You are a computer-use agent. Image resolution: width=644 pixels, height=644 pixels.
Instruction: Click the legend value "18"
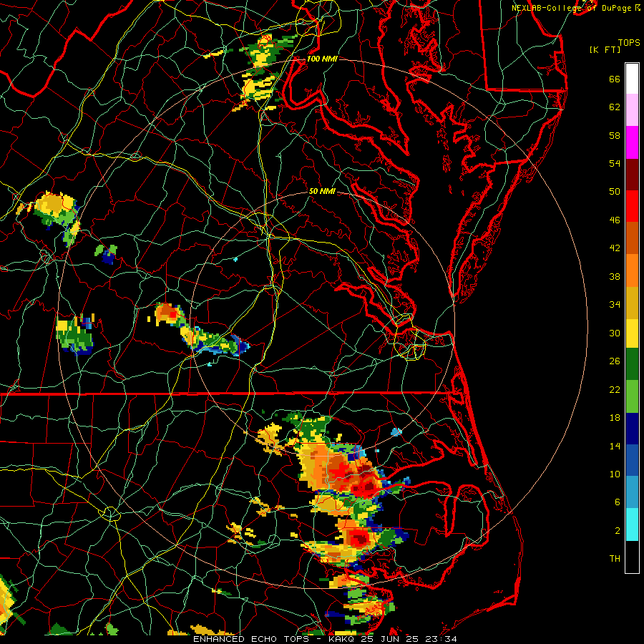pyautogui.click(x=615, y=418)
